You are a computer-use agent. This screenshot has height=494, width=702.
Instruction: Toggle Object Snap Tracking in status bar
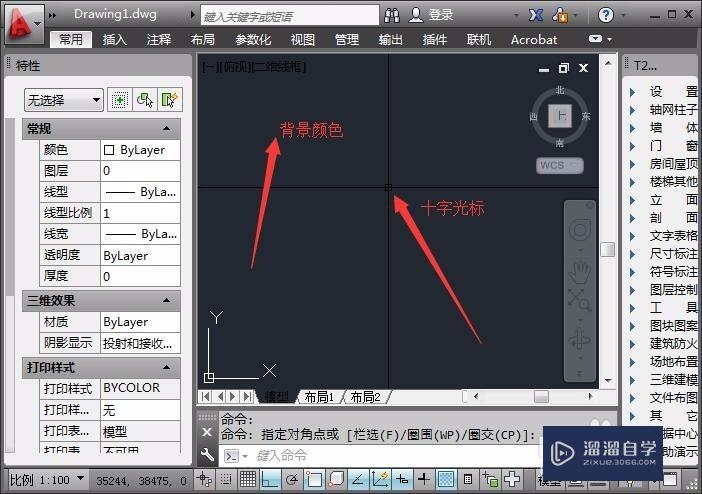pyautogui.click(x=358, y=480)
